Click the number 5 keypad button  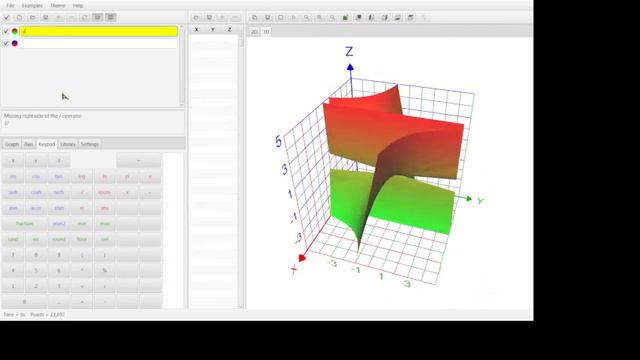(36, 270)
